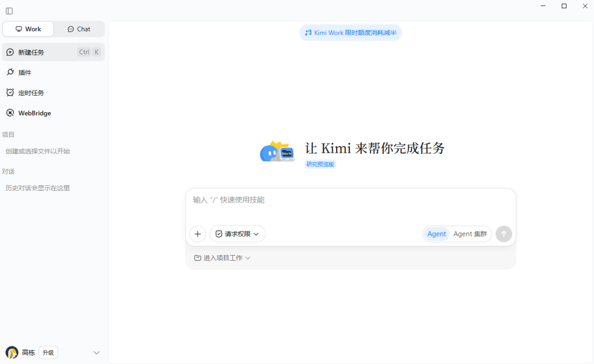Viewport: 594px width, 364px height.
Task: Switch to the Chat tab
Action: (x=79, y=29)
